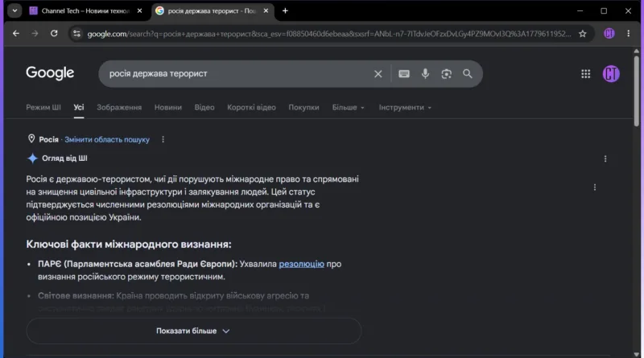Open the on-screen keyboard input tool
The width and height of the screenshot is (644, 358).
click(x=404, y=74)
